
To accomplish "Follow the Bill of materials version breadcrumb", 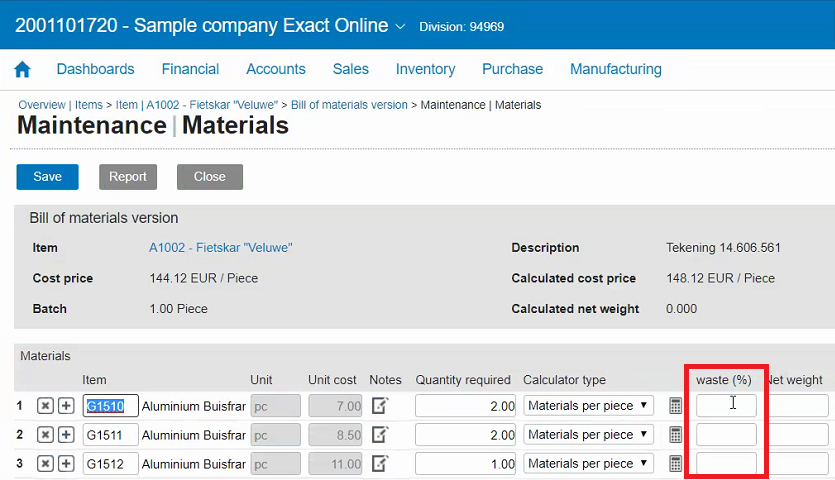I will 349,105.
